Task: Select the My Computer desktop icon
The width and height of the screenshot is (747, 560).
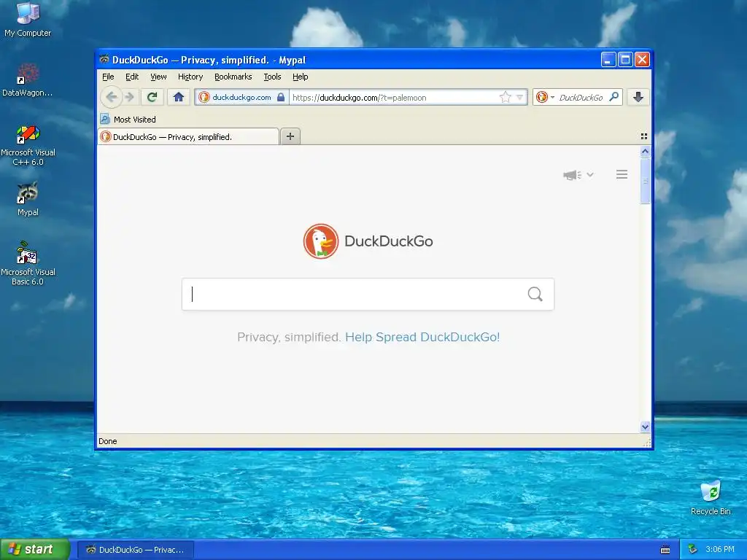Action: [x=28, y=20]
